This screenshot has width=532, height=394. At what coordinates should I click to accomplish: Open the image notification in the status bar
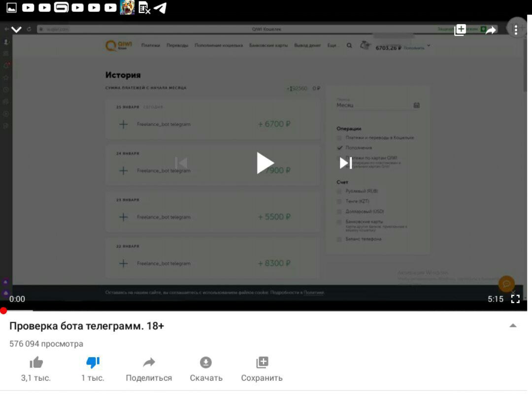pyautogui.click(x=11, y=7)
